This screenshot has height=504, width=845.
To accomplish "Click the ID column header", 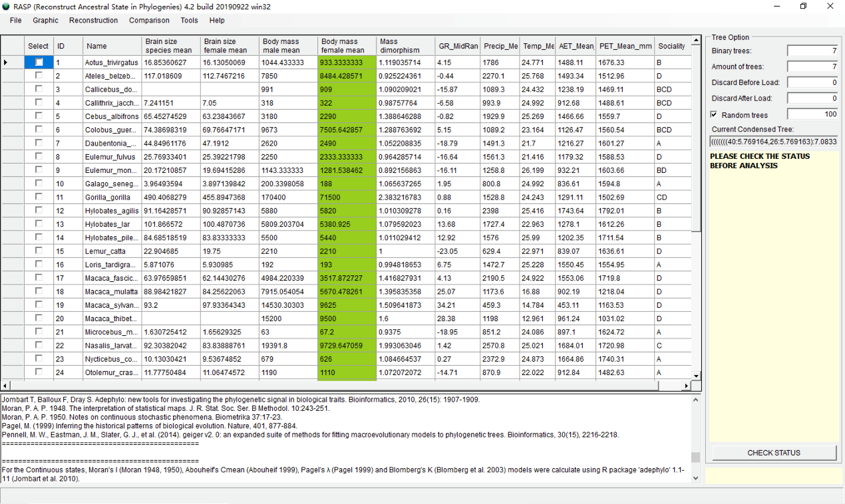I will 68,46.
